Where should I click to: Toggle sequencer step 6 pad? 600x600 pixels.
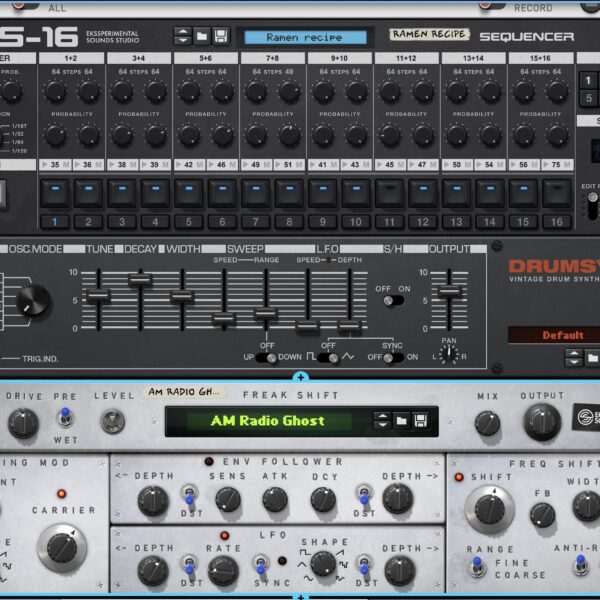222,194
